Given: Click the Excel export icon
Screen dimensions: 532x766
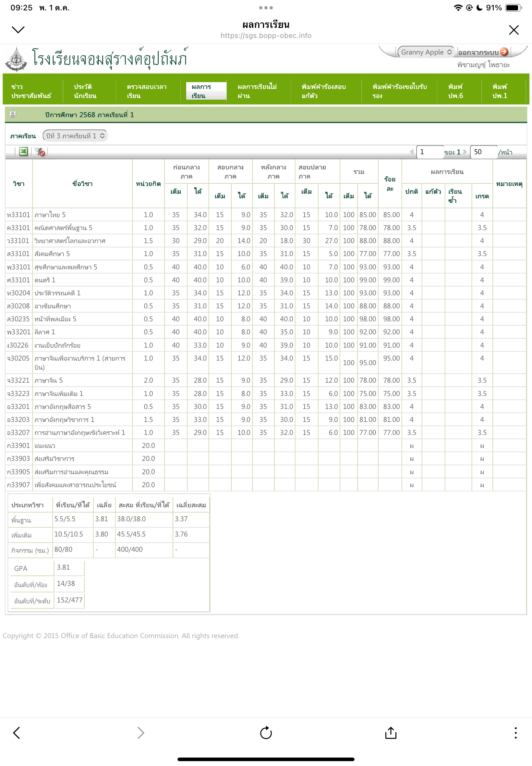Looking at the screenshot, I should click(23, 152).
